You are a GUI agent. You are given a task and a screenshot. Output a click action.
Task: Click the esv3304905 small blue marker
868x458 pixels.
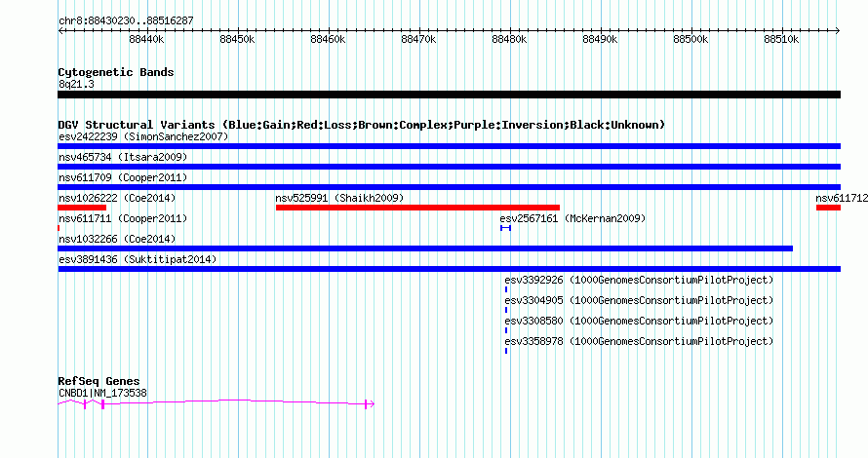506,310
